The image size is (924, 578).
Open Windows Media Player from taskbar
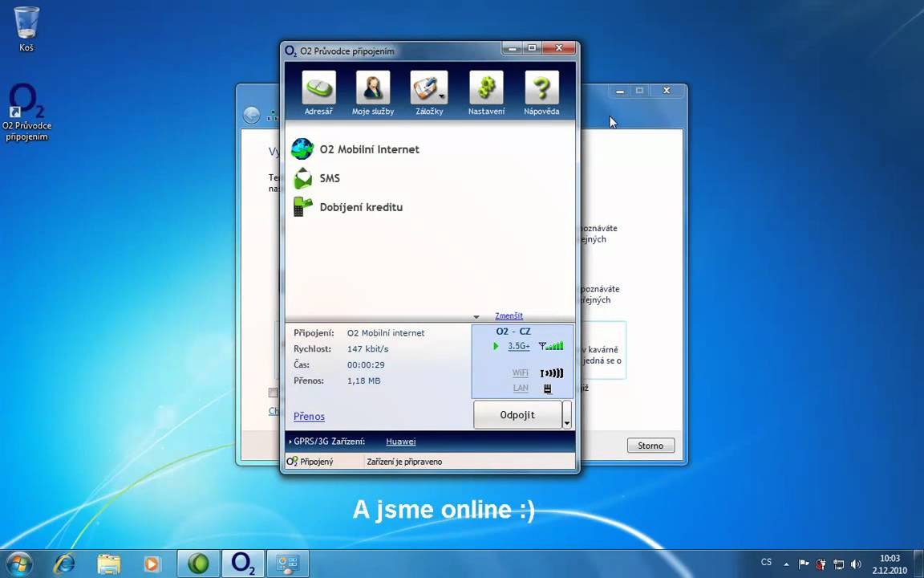152,564
